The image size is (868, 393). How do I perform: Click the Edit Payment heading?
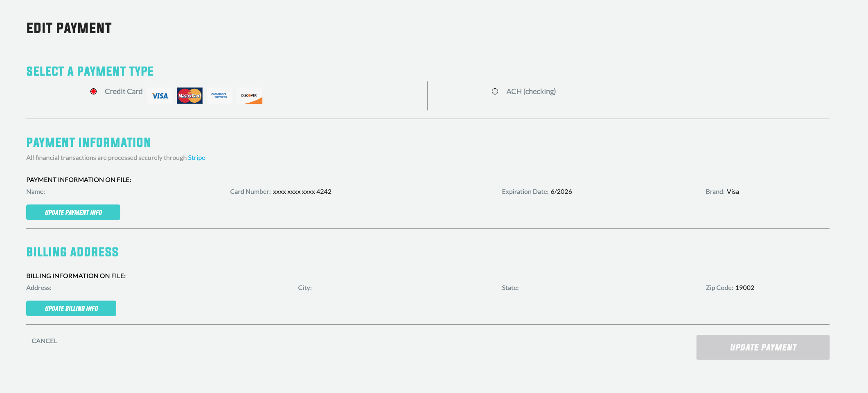[x=69, y=28]
